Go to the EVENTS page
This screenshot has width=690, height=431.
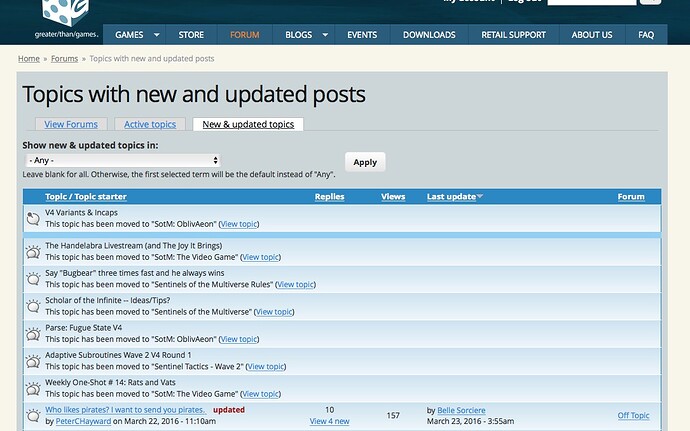(362, 35)
